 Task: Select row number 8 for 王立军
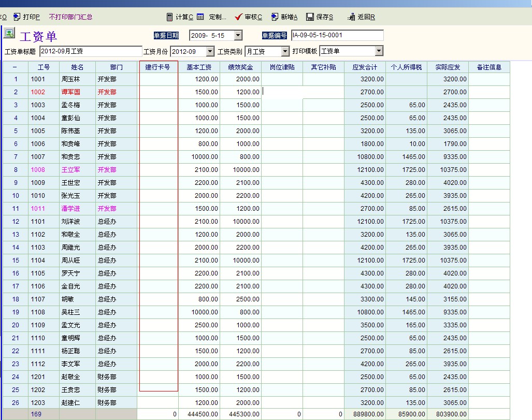point(16,170)
